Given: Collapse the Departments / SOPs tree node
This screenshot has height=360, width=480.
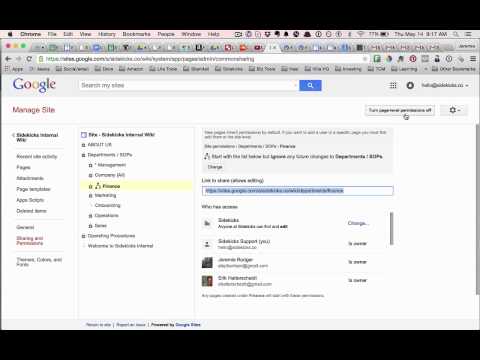Looking at the screenshot, I should 83,155.
